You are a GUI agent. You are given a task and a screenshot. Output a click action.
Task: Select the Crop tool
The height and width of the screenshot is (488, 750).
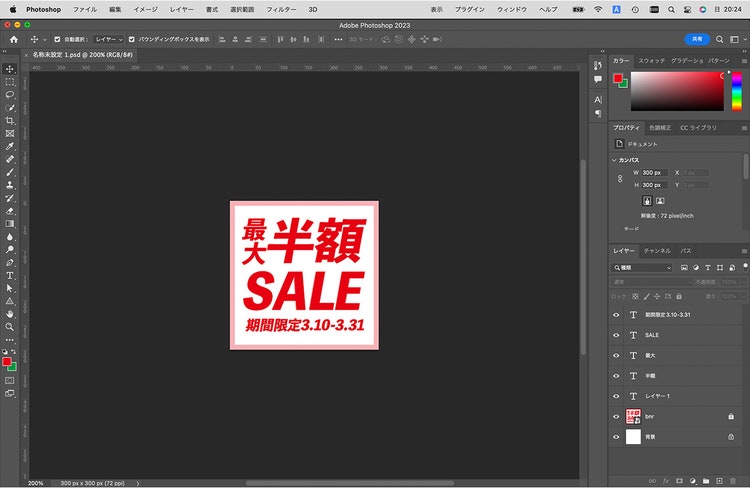[x=10, y=121]
